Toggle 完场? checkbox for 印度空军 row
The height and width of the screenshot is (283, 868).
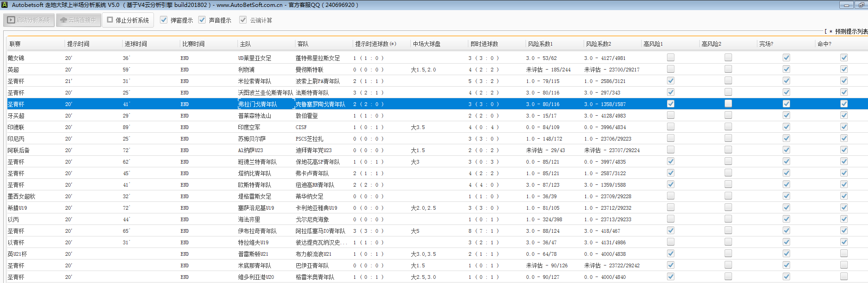786,127
